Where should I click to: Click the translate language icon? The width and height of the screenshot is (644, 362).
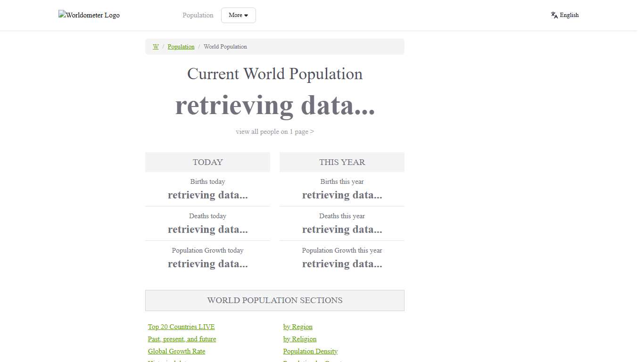(553, 15)
